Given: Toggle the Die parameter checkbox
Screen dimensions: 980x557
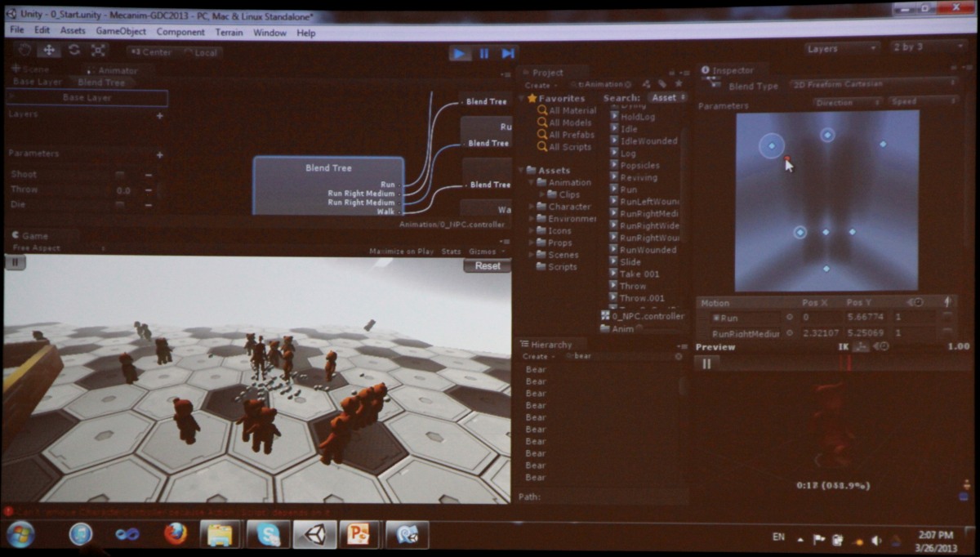Looking at the screenshot, I should pyautogui.click(x=120, y=205).
